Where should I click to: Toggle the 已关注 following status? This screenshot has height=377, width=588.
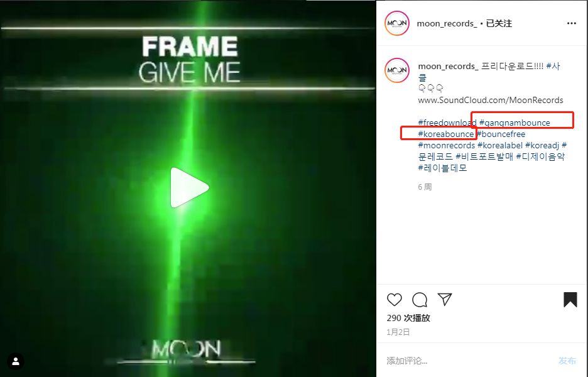click(x=499, y=23)
